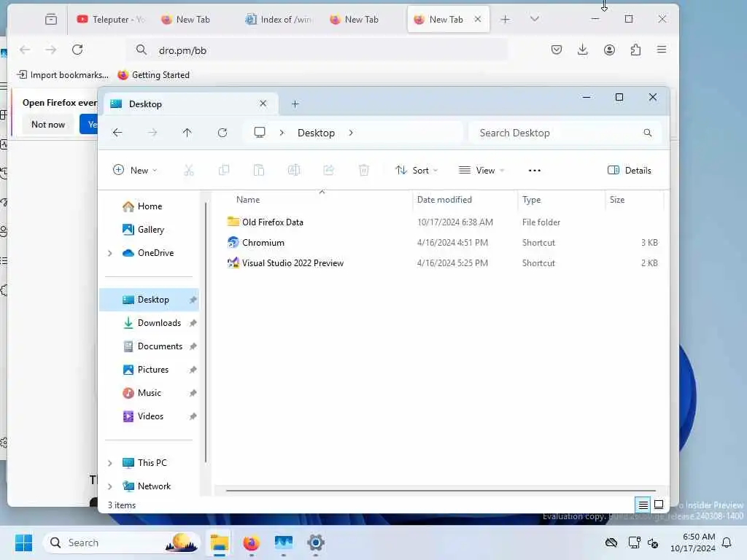Open the Sort dropdown
Image resolution: width=747 pixels, height=560 pixels.
click(417, 171)
